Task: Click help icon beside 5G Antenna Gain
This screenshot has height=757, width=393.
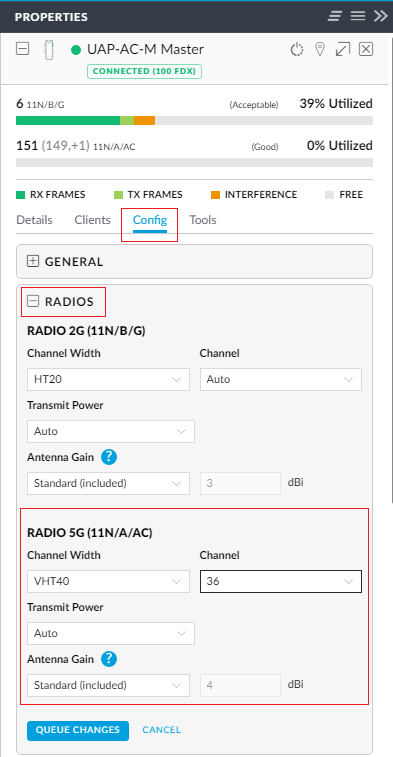Action: pos(109,659)
